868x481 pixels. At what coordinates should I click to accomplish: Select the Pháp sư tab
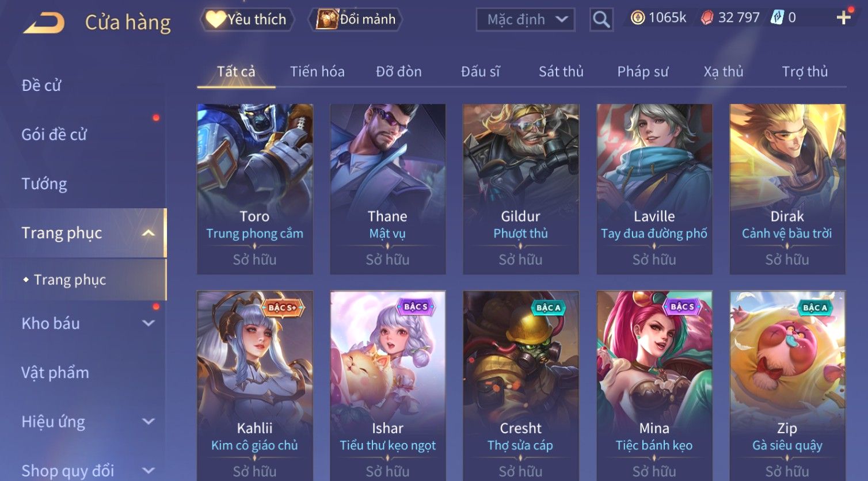pyautogui.click(x=642, y=71)
